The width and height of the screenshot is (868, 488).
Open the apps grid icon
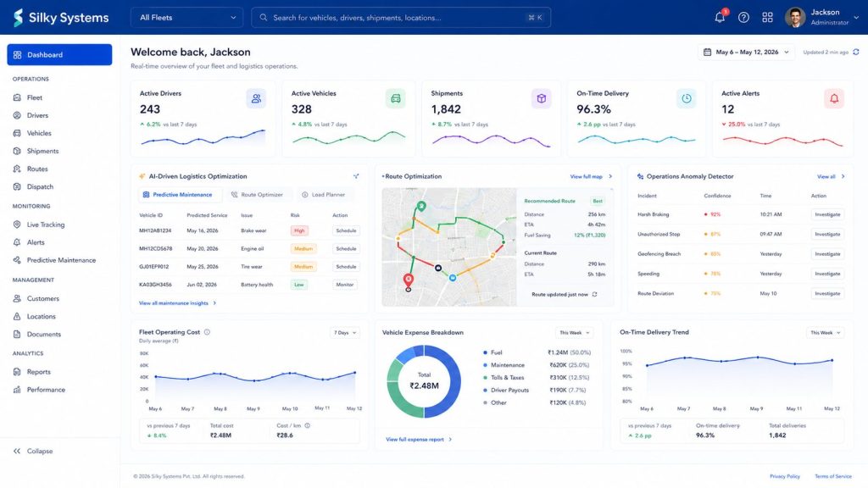click(x=767, y=18)
